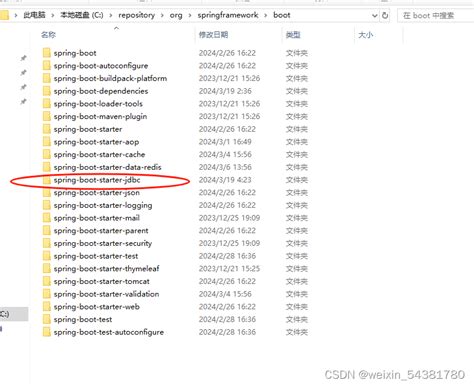The image size is (474, 386).
Task: Select the spring-boot-starter-security folder icon
Action: [x=47, y=243]
